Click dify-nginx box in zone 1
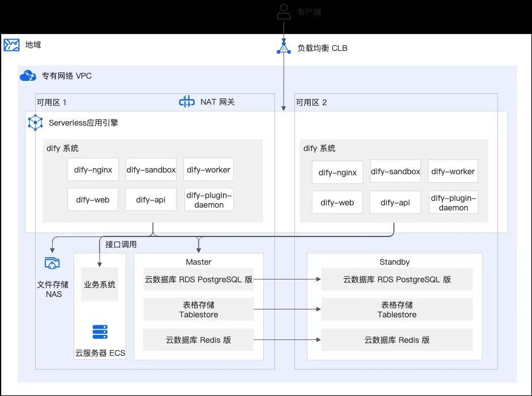 coord(93,170)
